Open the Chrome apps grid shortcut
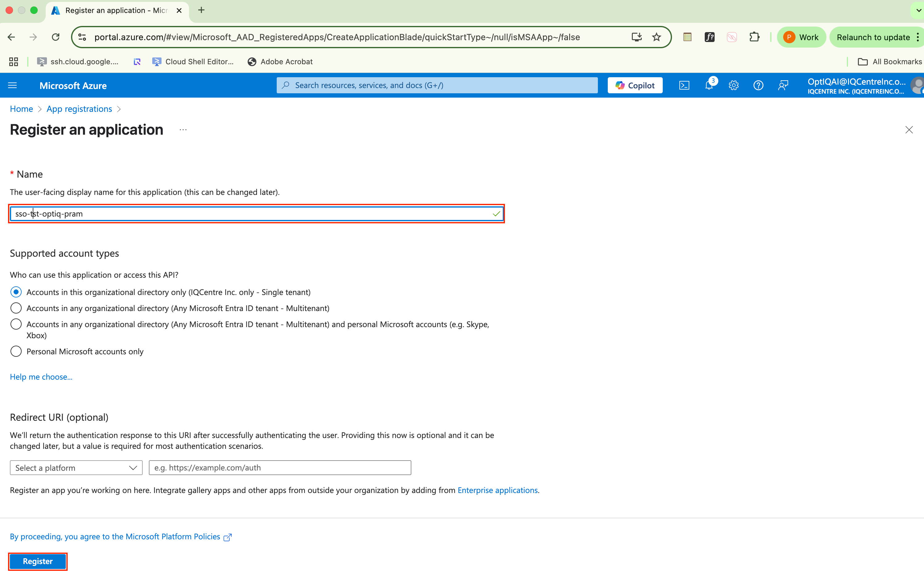924x577 pixels. [14, 62]
